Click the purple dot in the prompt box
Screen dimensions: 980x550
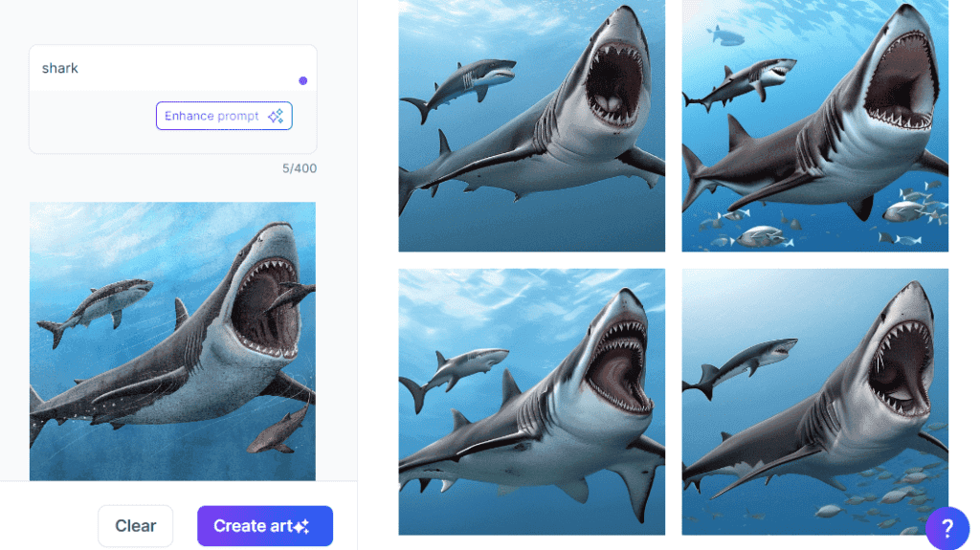[x=303, y=80]
